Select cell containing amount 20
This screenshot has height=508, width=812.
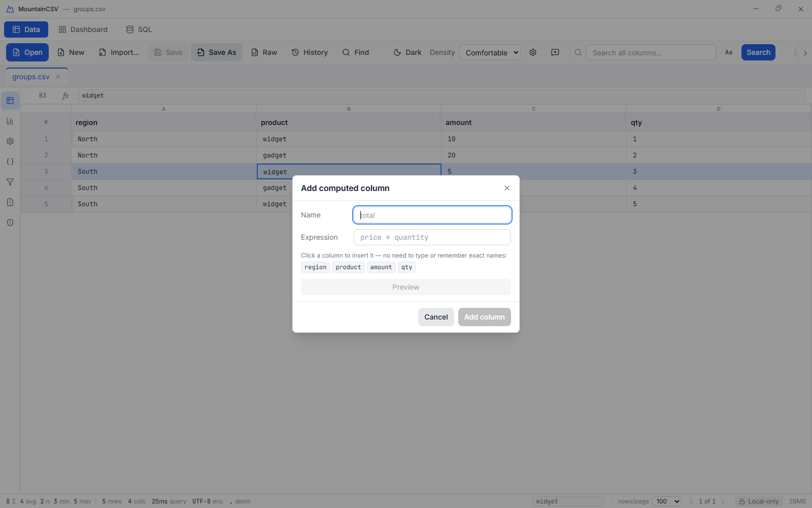click(533, 155)
